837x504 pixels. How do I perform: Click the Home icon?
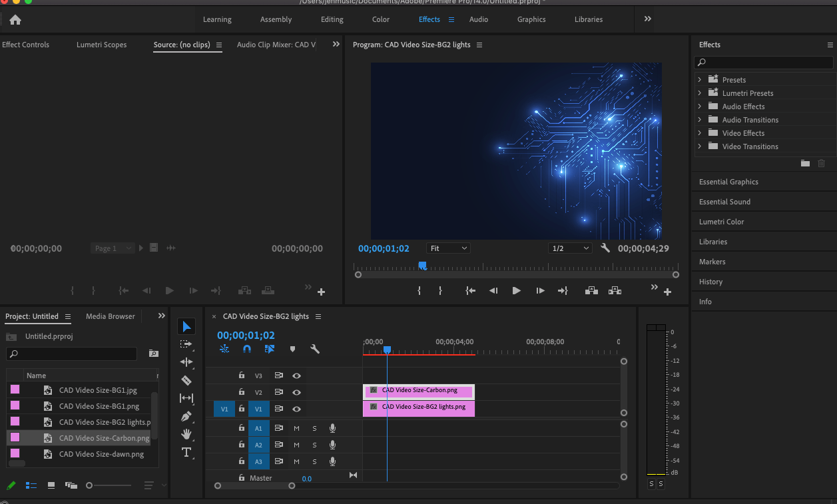click(15, 20)
